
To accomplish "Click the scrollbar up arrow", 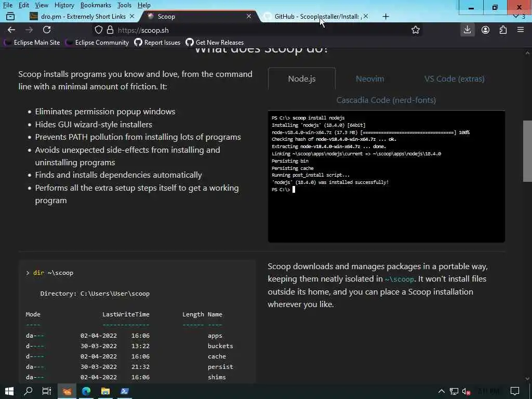I will point(527,53).
